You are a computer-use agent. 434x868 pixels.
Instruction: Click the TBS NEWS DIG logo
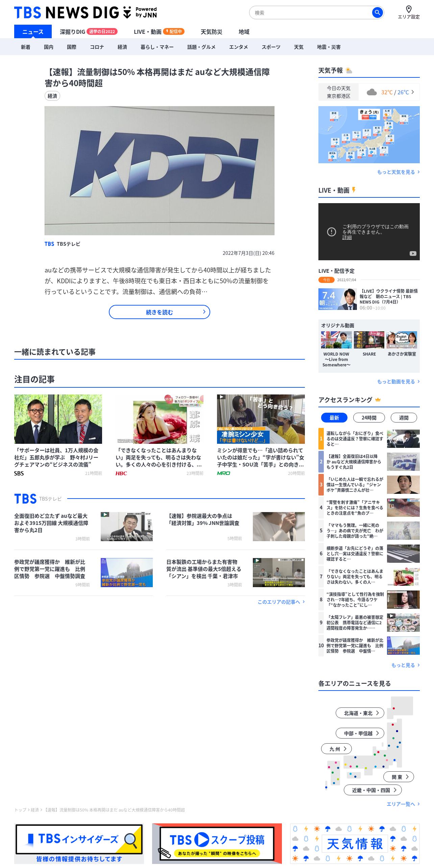(86, 13)
